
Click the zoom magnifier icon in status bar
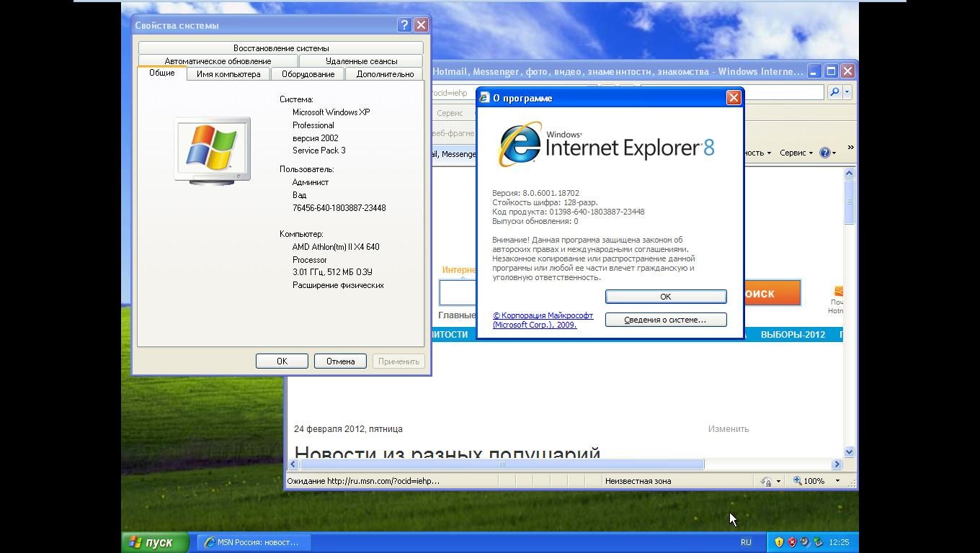(x=798, y=481)
